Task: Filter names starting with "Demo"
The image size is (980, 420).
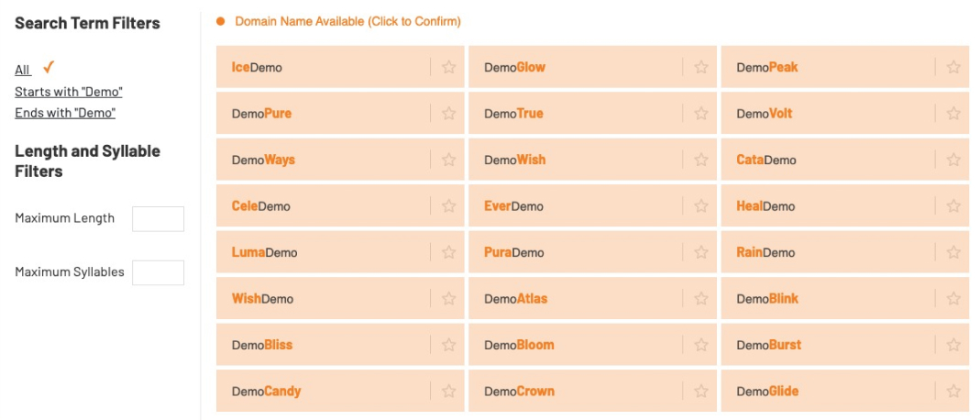Action: pos(69,92)
